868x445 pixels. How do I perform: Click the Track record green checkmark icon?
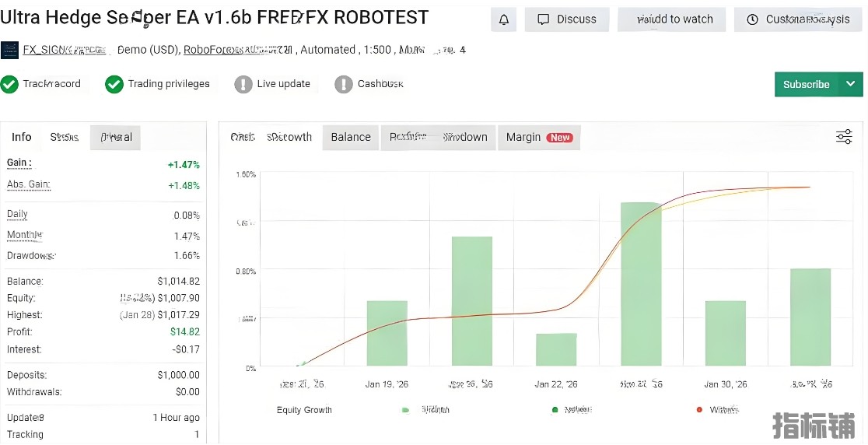click(x=9, y=84)
